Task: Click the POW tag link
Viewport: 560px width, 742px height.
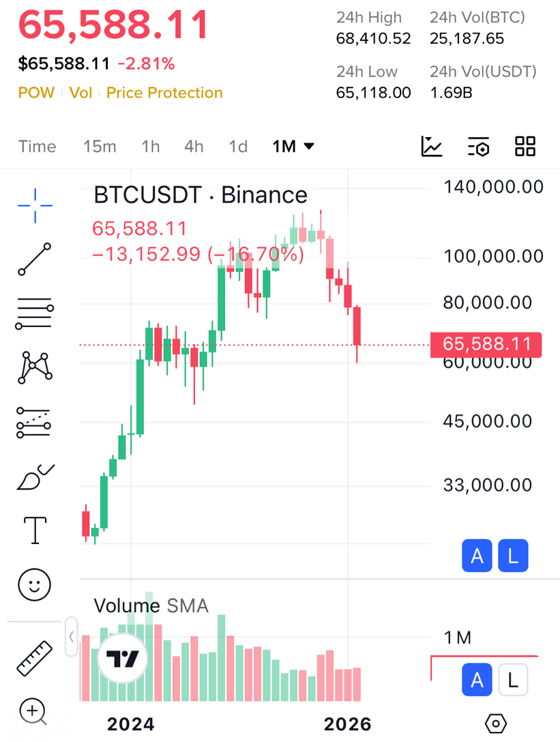Action: (36, 93)
